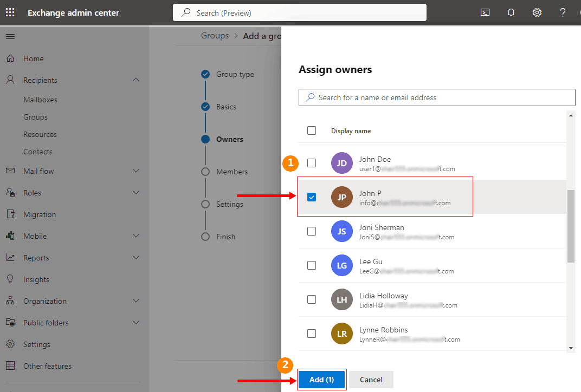Open the app launcher waffle icon

coord(10,12)
